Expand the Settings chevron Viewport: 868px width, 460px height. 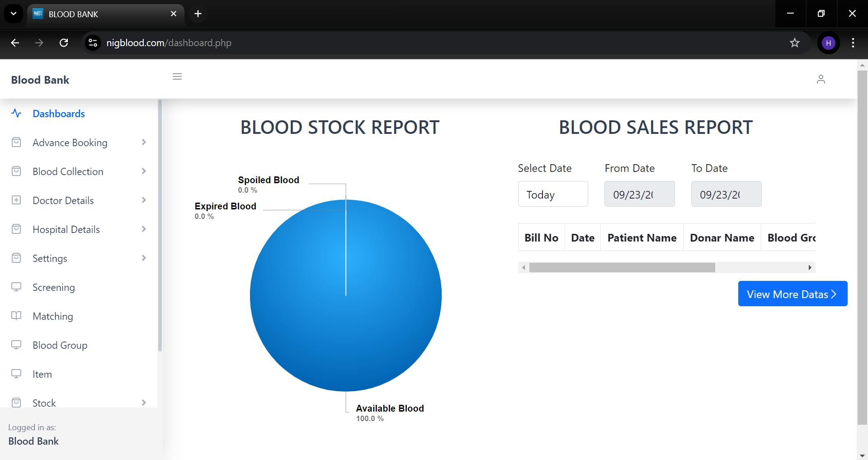pyautogui.click(x=144, y=258)
